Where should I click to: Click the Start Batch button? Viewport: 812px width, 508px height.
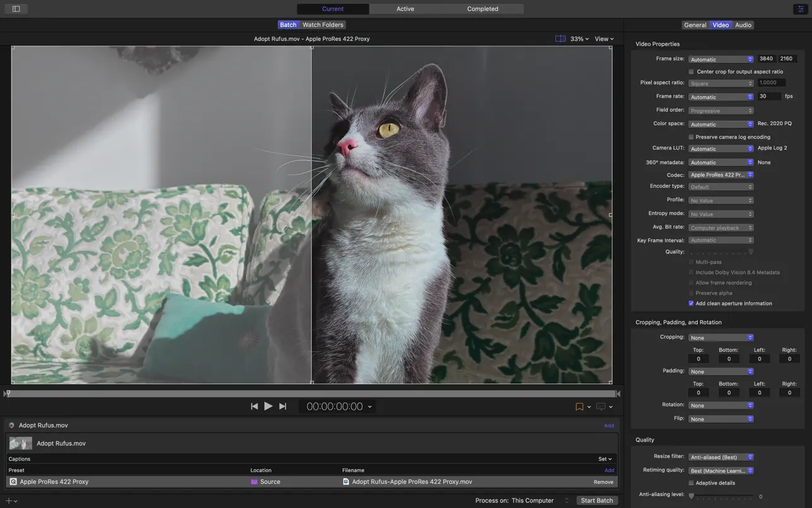(596, 500)
